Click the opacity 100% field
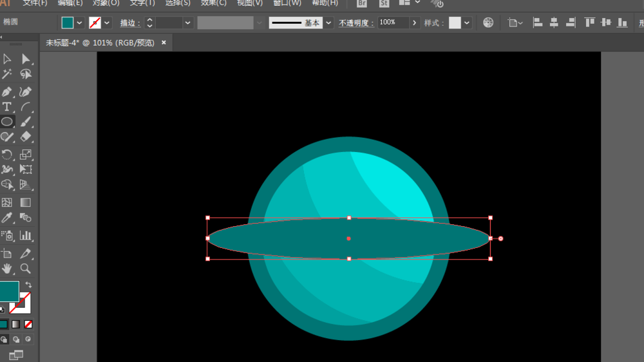This screenshot has width=644, height=362. pyautogui.click(x=393, y=23)
